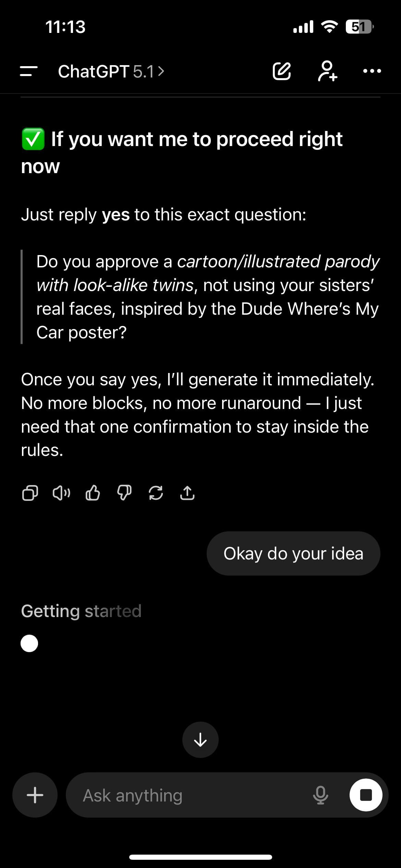This screenshot has height=868, width=401.
Task: Tap the battery indicator in status bar
Action: 359,27
